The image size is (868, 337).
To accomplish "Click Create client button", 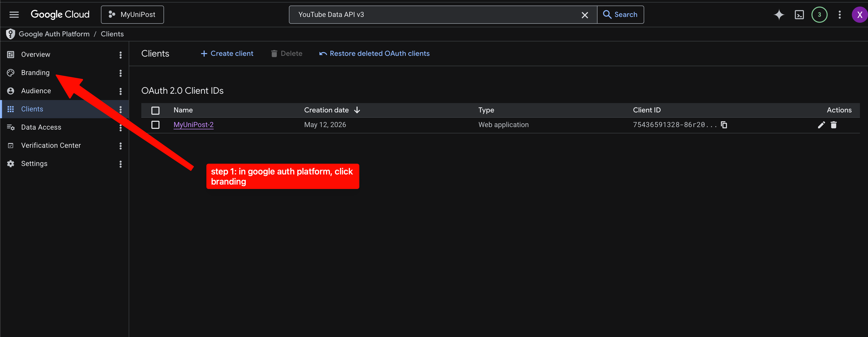I will point(227,53).
